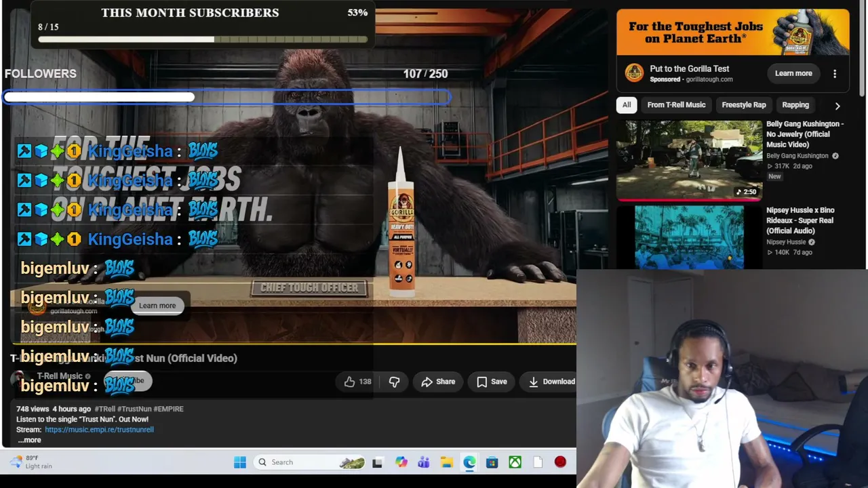
Task: Open the Gorilla banner ad image
Action: (732, 33)
